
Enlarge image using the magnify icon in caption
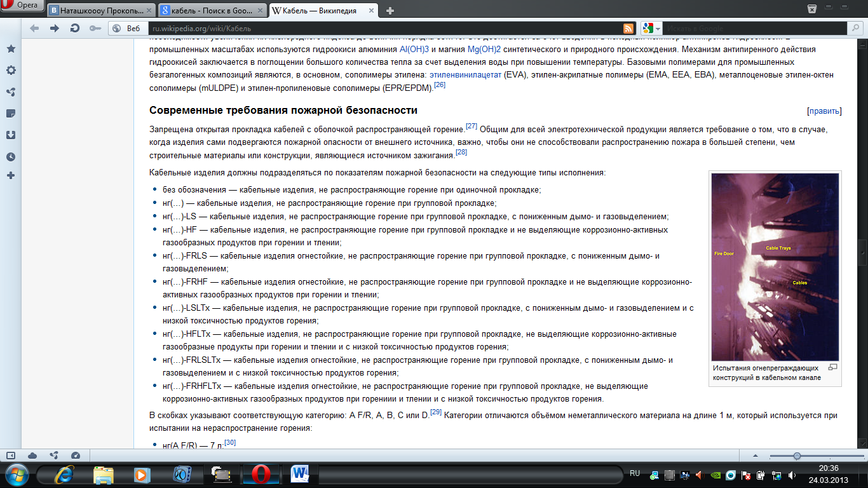(833, 367)
